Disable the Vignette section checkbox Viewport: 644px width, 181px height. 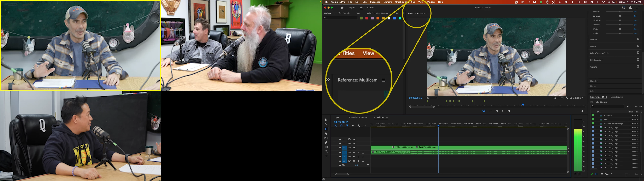(x=638, y=67)
